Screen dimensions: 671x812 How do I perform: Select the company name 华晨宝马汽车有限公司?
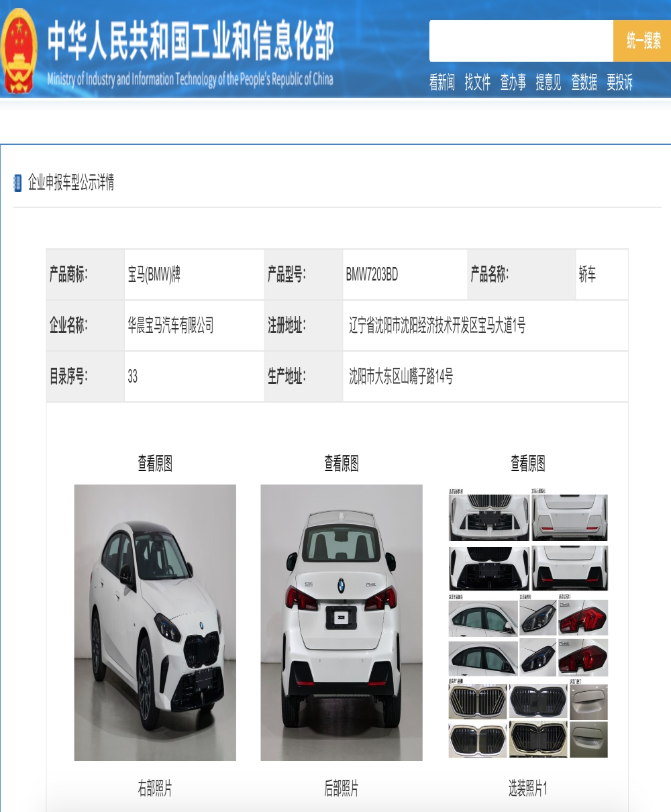click(170, 326)
